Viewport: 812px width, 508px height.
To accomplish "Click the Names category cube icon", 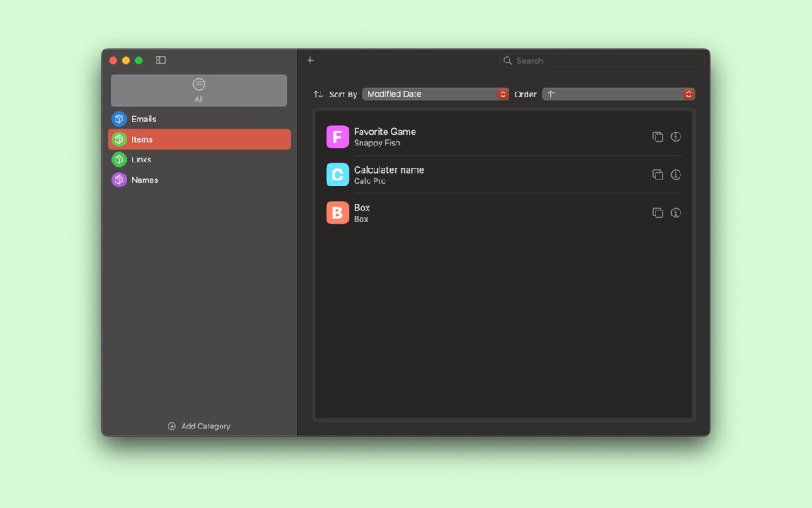I will pos(119,180).
